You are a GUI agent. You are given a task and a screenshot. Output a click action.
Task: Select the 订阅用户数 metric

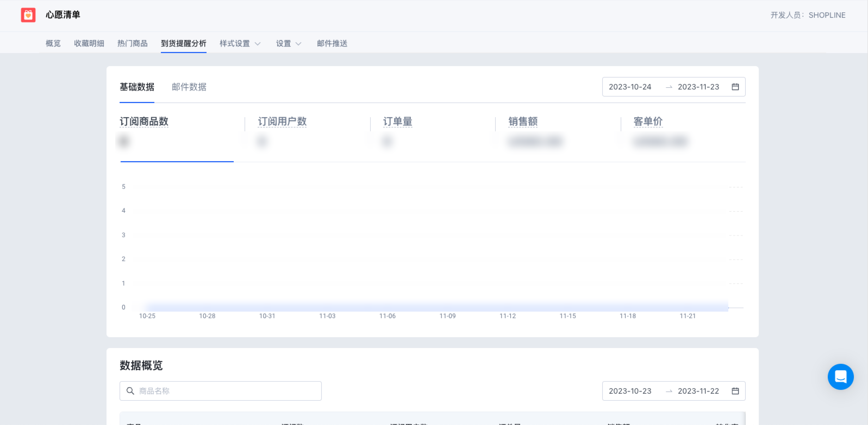click(282, 121)
